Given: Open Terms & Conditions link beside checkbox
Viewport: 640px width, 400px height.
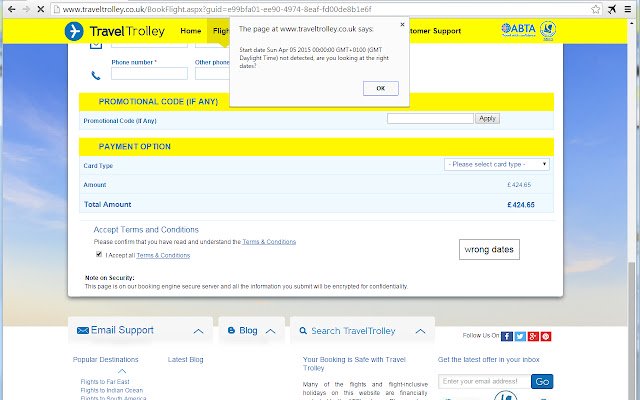Looking at the screenshot, I should tap(163, 256).
